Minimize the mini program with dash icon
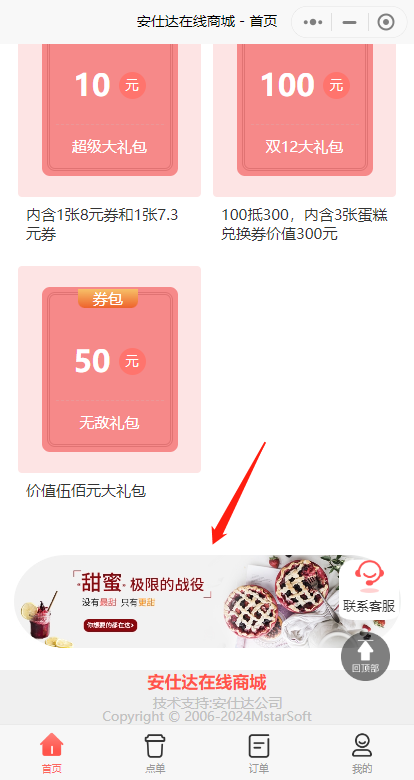414x780 pixels. point(350,22)
